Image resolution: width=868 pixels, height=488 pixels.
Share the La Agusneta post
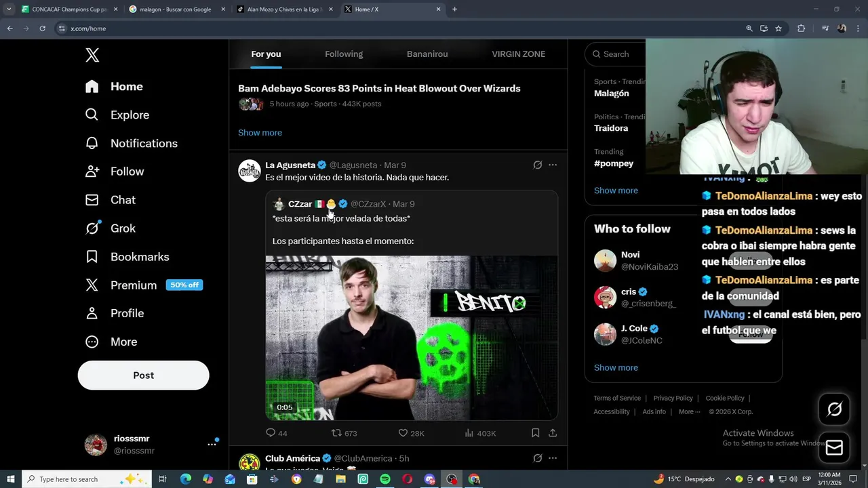553,432
